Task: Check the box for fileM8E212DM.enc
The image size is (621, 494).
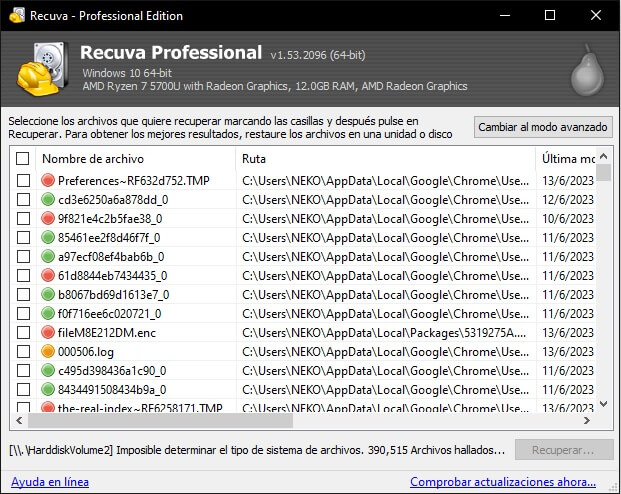Action: tap(23, 333)
